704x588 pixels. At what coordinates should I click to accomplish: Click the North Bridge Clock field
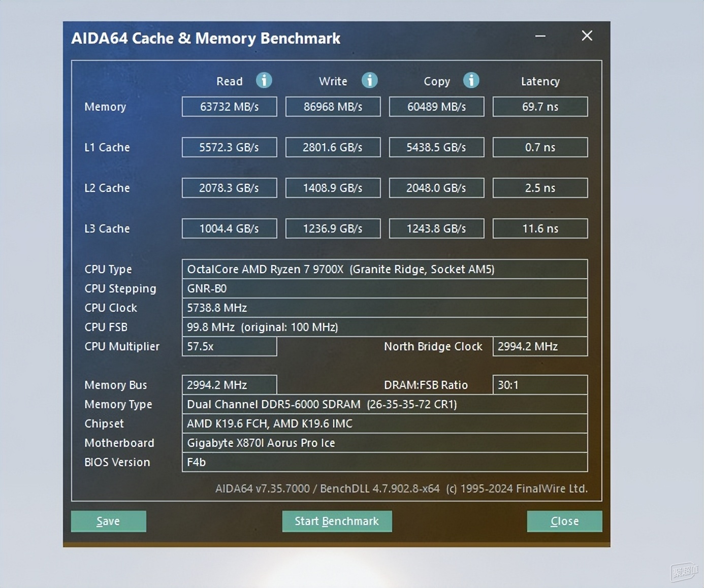tap(540, 346)
